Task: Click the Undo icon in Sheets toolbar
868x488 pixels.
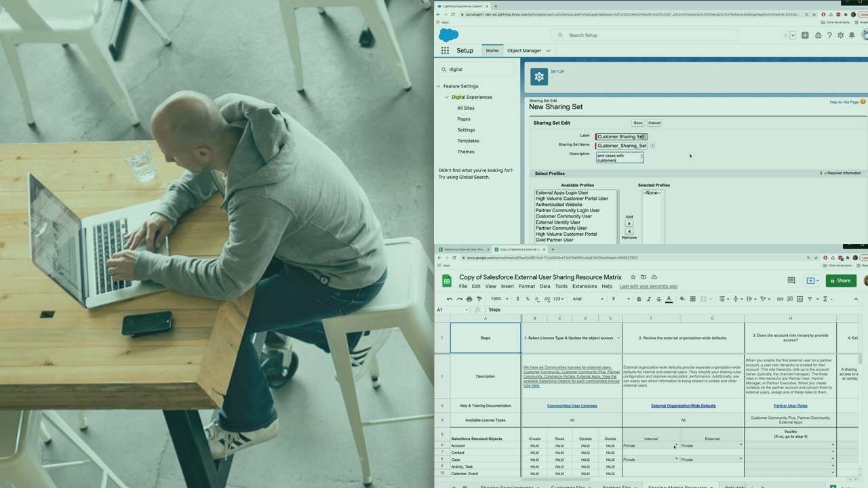Action: [x=450, y=299]
